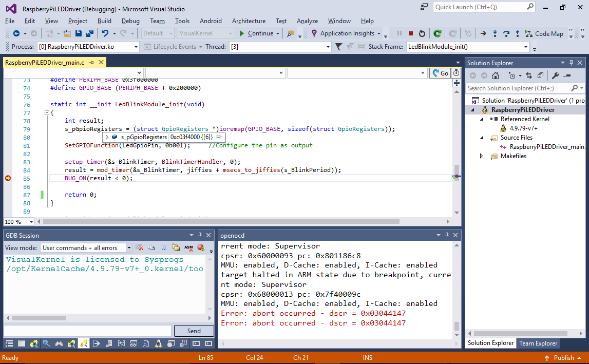Screen dimensions: 589x364
Task: Toggle auto-hide pin on Solution Explorer panel
Action: click(x=571, y=63)
